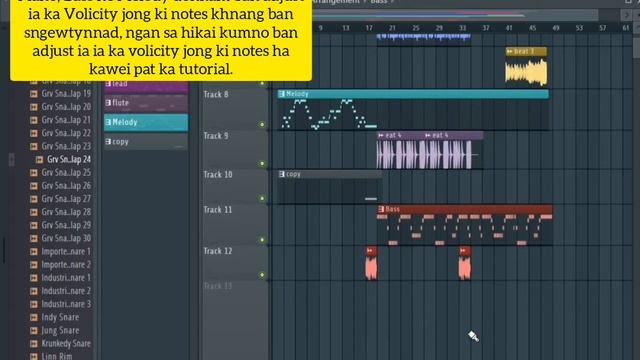
Task: Select the copy pattern in the picker
Action: pyautogui.click(x=146, y=142)
